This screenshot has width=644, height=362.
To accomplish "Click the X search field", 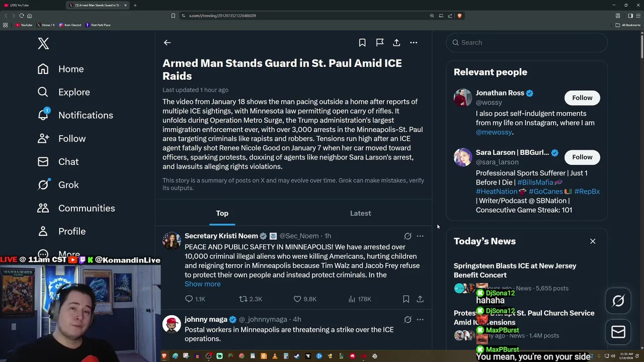I will pyautogui.click(x=527, y=43).
